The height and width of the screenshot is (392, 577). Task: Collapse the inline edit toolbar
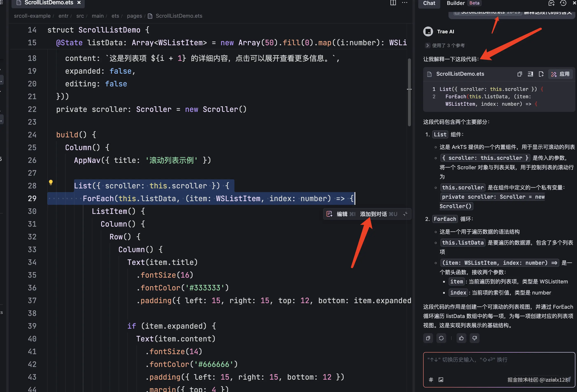click(x=405, y=214)
